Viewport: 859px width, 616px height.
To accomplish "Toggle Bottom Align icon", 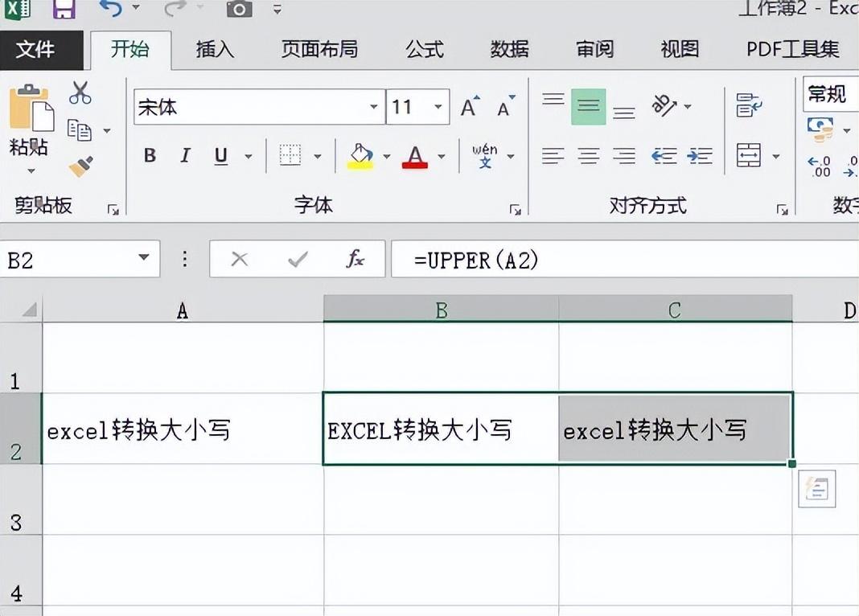I will click(x=624, y=113).
